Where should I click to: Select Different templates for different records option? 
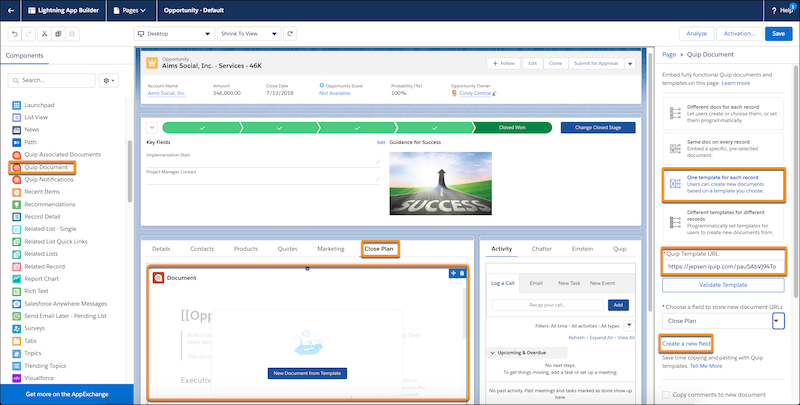(x=723, y=222)
